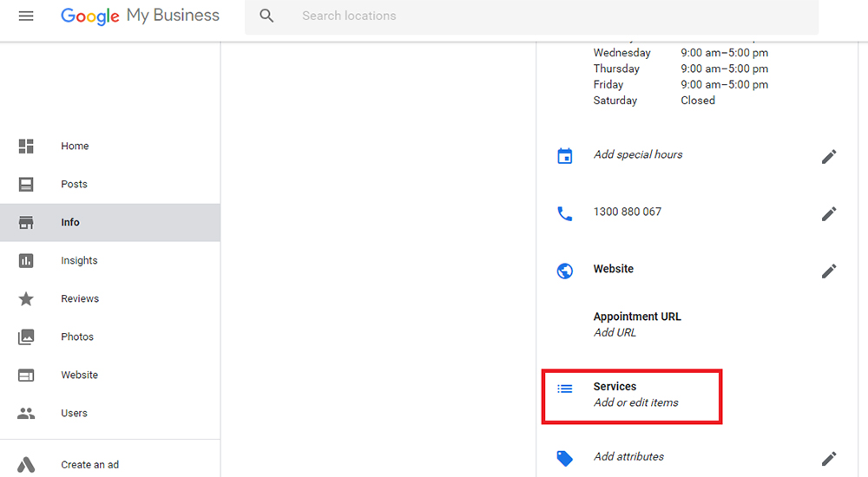Click the blue calendar special hours icon

565,156
